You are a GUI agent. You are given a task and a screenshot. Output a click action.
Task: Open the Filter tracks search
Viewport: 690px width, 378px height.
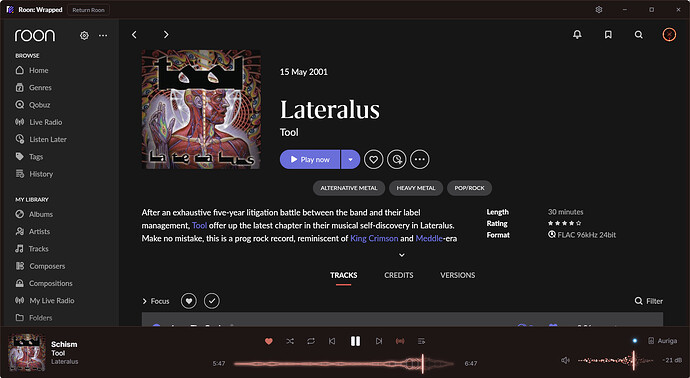(x=649, y=301)
